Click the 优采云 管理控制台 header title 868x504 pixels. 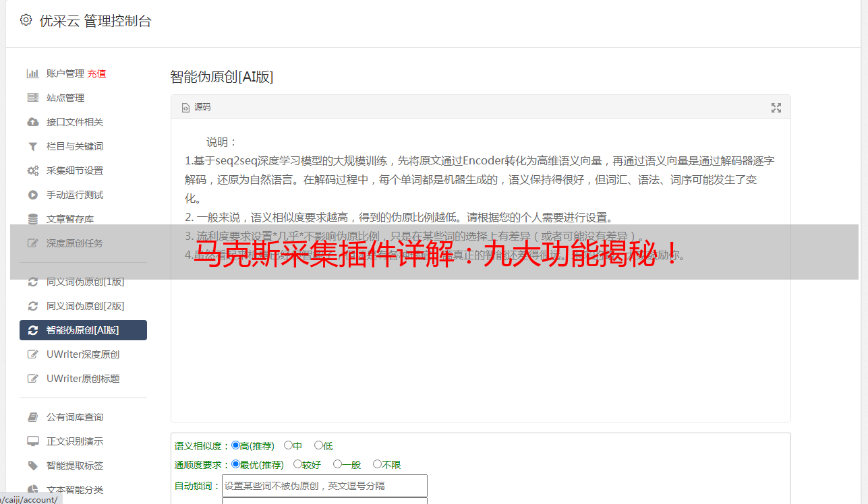click(95, 21)
